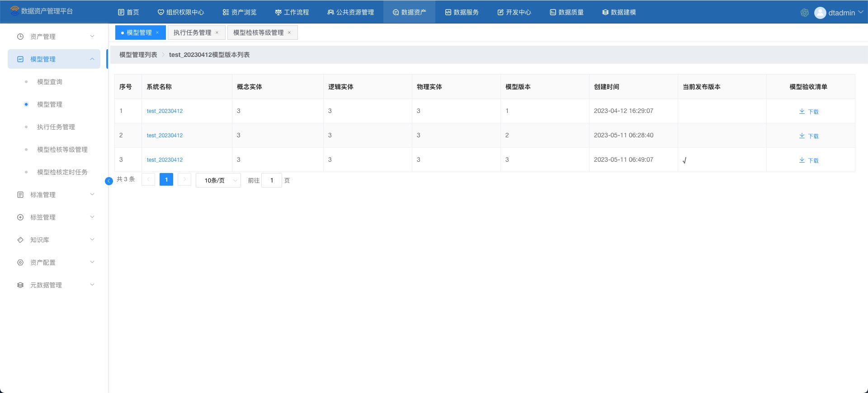Expand the 知识库 sidebar menu
Screen dimensions: 868x393
[92, 239]
